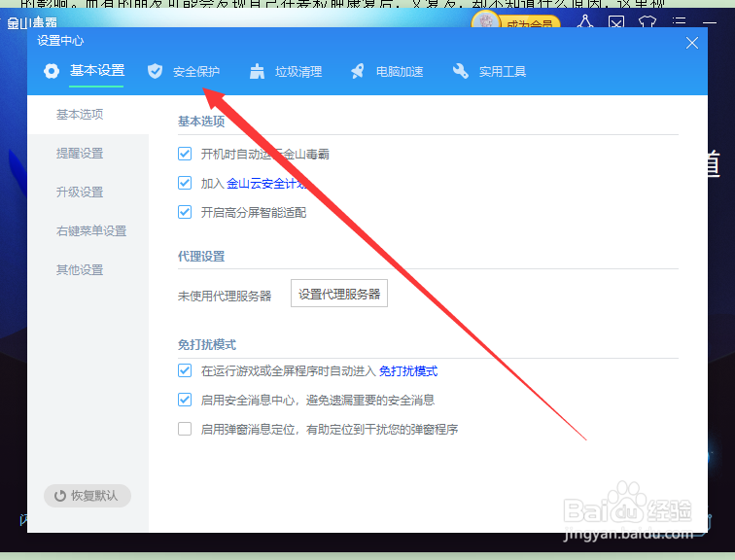Click the skin shirt icon in main window

(647, 22)
